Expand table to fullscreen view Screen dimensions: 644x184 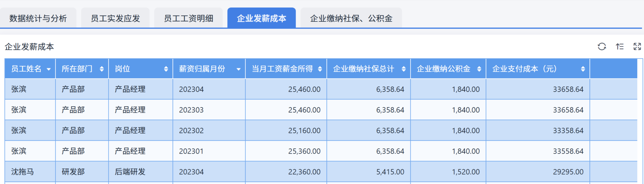click(x=637, y=46)
